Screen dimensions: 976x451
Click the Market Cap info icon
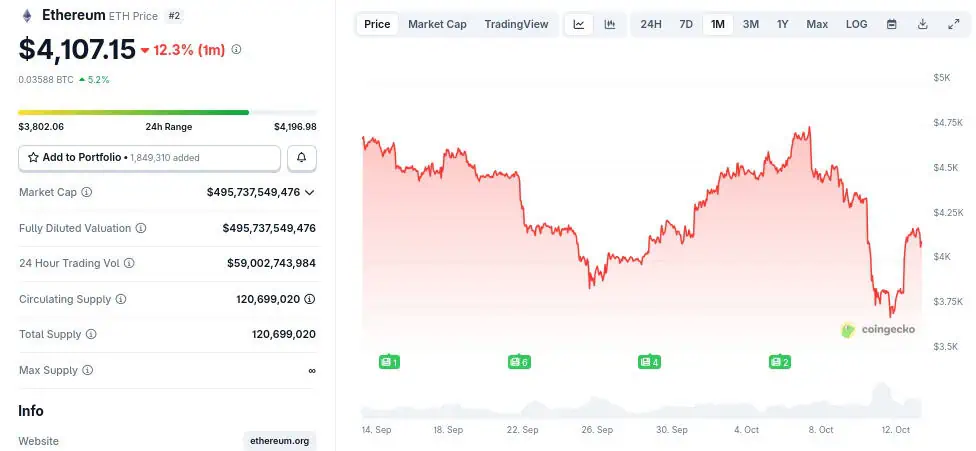click(87, 192)
